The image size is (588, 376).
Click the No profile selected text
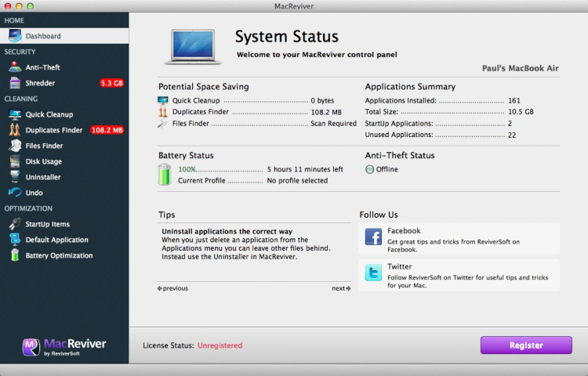pyautogui.click(x=297, y=180)
